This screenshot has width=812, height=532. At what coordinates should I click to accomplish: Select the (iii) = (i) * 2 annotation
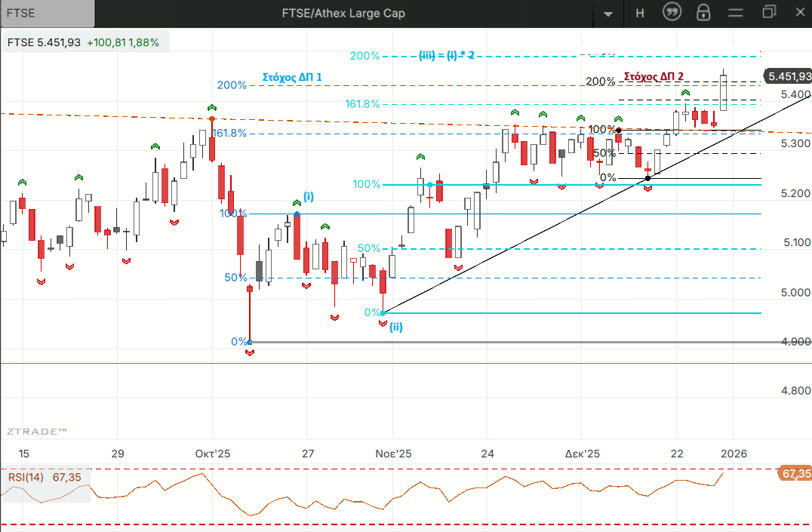click(447, 56)
